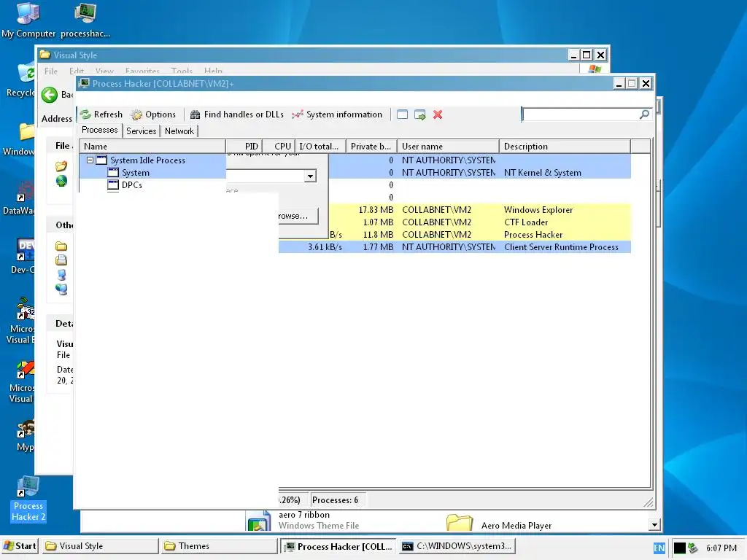This screenshot has width=747, height=560.
Task: Click the red X kill window icon
Action: pos(438,114)
